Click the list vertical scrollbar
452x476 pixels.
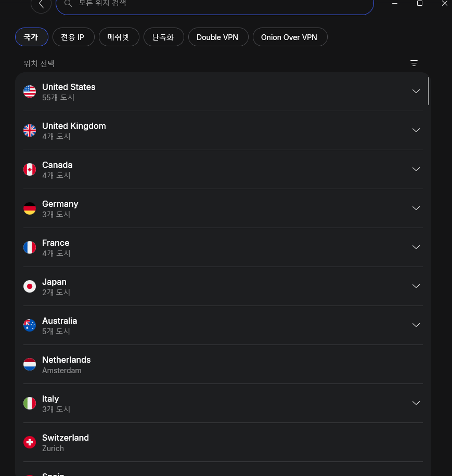point(428,91)
